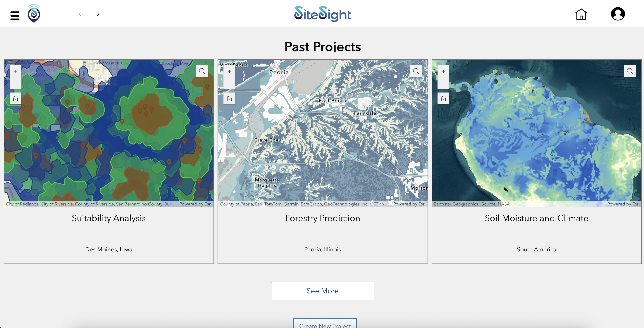Reset the Suitability Analysis map to home view

16,98
